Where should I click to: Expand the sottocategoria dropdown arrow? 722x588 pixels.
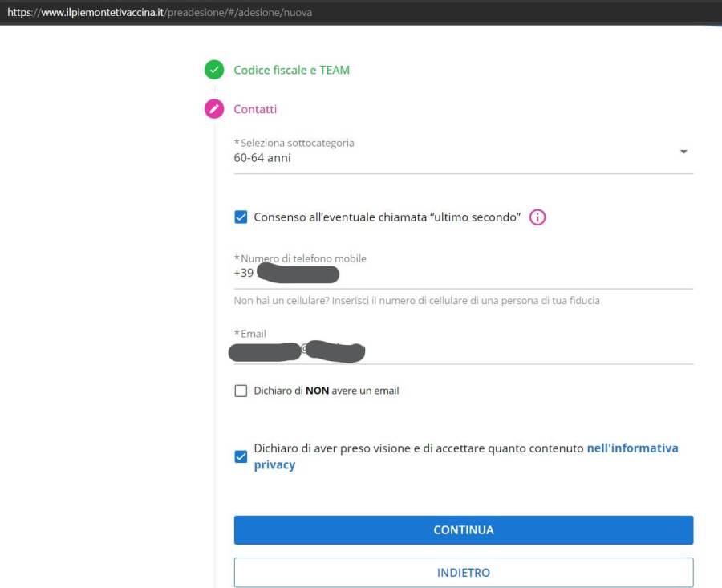[x=683, y=152]
